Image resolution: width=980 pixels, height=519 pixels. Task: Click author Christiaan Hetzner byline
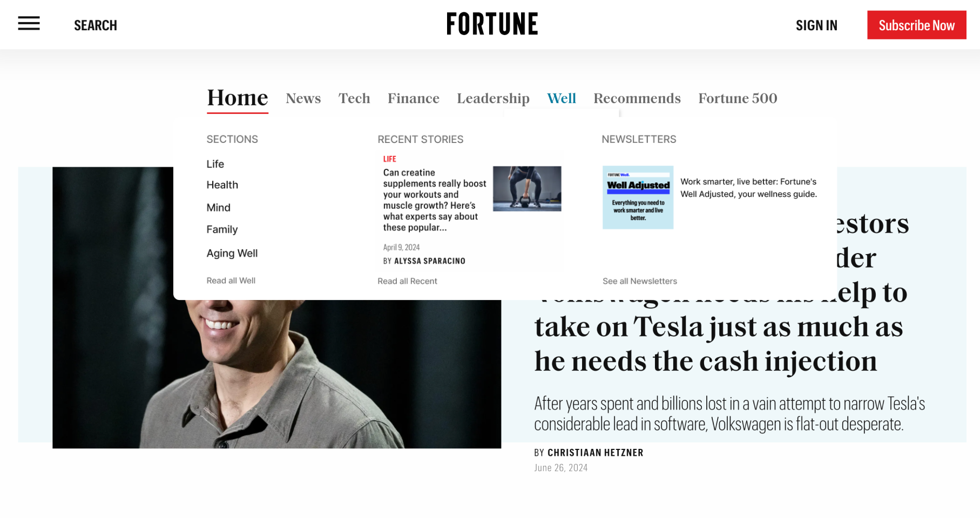(595, 453)
